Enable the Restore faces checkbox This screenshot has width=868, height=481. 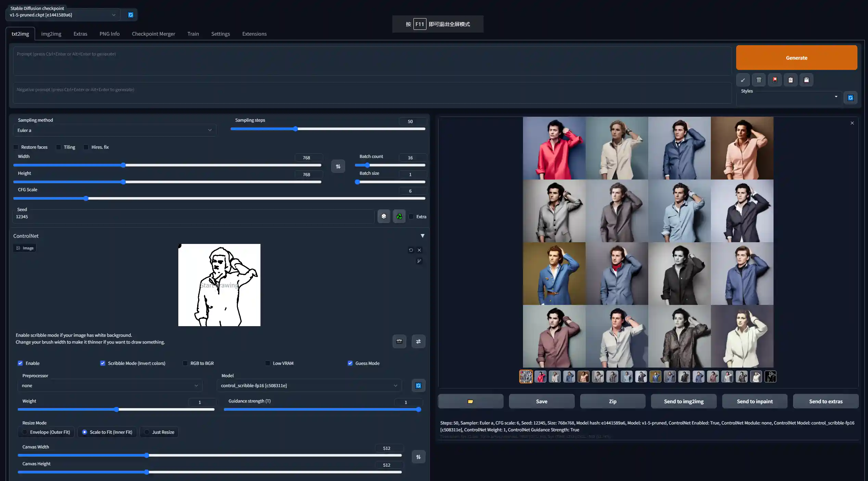[16, 147]
